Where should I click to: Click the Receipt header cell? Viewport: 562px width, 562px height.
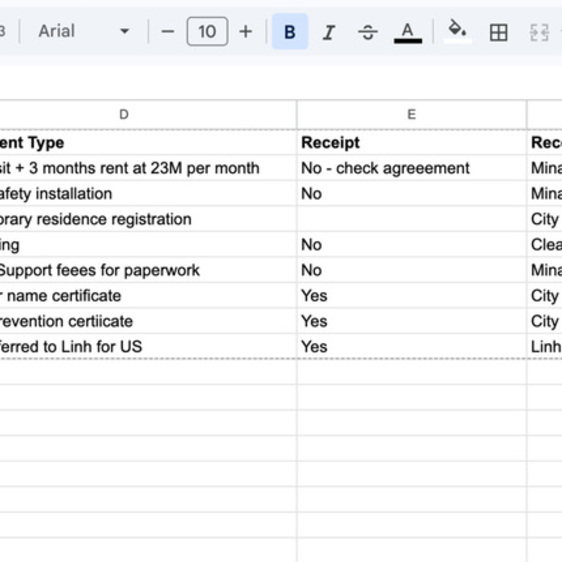click(x=412, y=142)
